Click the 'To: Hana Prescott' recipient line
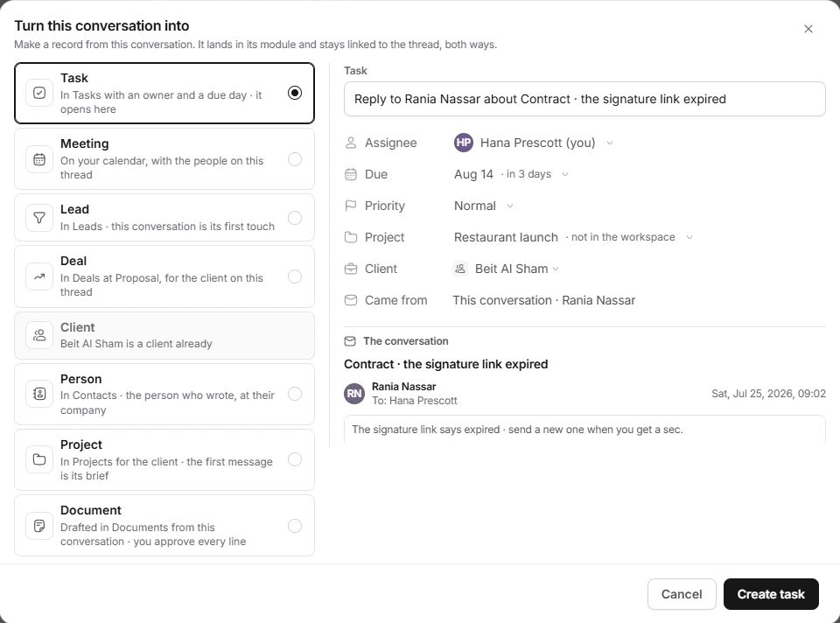The width and height of the screenshot is (840, 623). tap(415, 401)
